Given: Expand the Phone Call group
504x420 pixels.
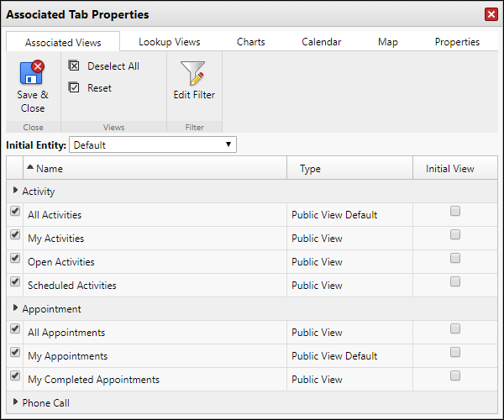Looking at the screenshot, I should click(x=16, y=403).
